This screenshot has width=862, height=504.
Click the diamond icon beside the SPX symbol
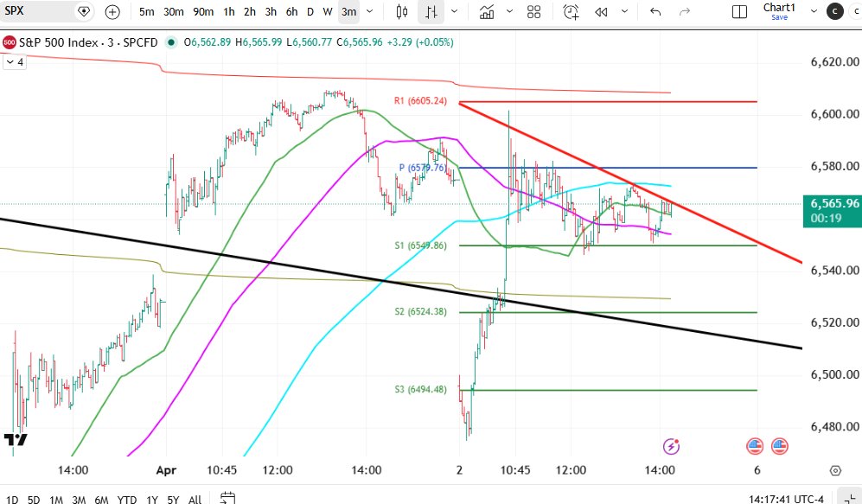pos(84,11)
